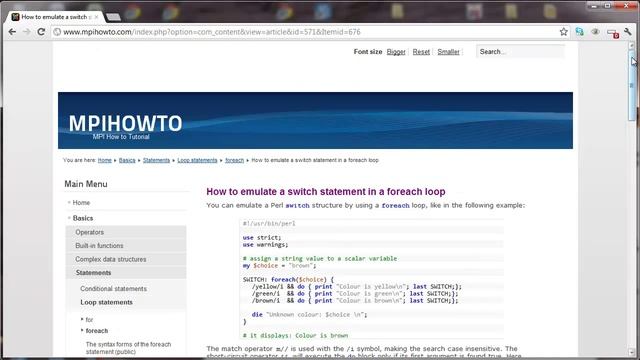Screen dimensions: 640x360
Task: Close the 'How to emulate a switch' tab
Action: (x=96, y=17)
